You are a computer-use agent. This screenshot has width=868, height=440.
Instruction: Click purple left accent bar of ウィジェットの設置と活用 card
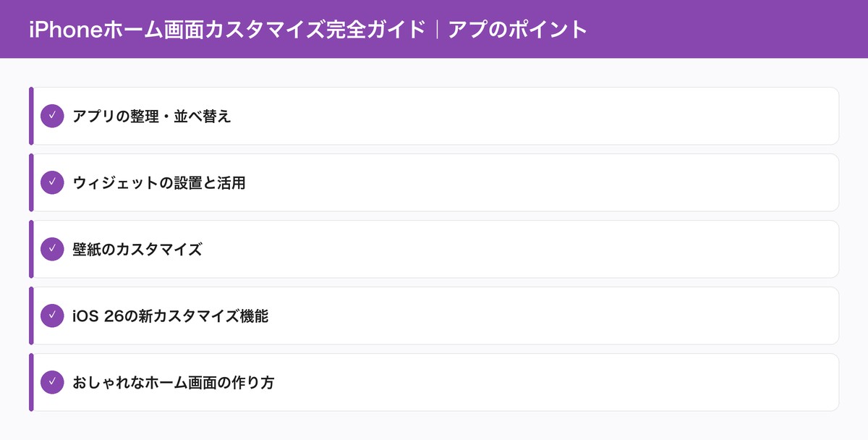(31, 182)
